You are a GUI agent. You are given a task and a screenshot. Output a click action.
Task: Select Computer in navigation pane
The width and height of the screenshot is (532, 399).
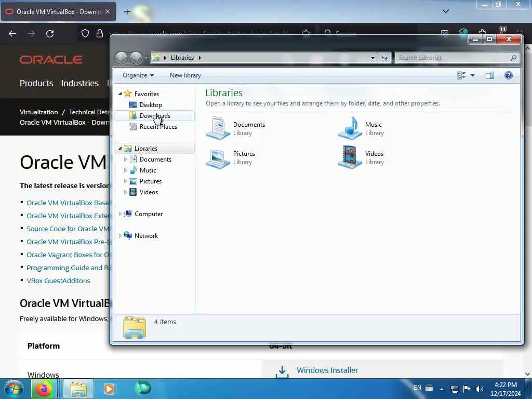(148, 214)
